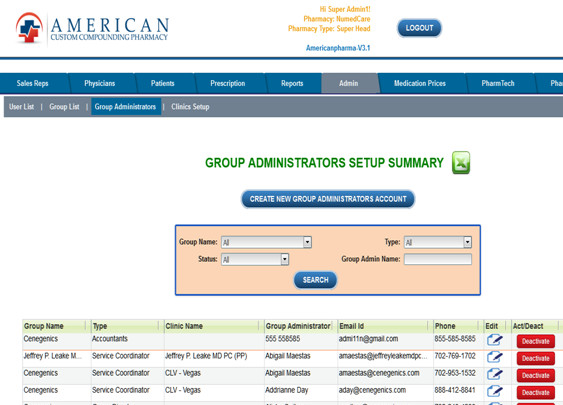Click edit icon for Addrianne Day
This screenshot has width=563, height=405.
click(495, 391)
